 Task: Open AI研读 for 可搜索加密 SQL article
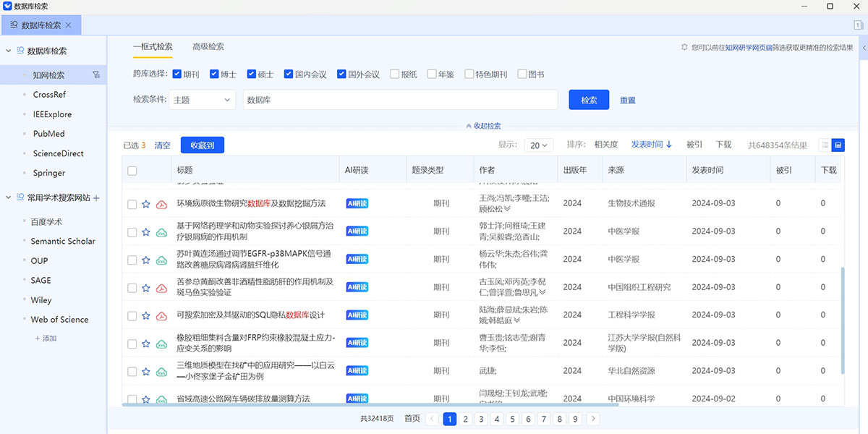pyautogui.click(x=357, y=315)
